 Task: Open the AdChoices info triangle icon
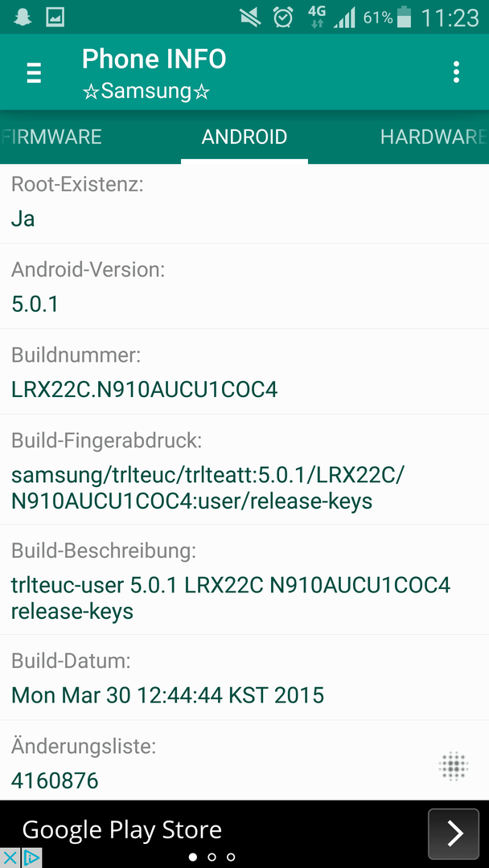click(31, 858)
